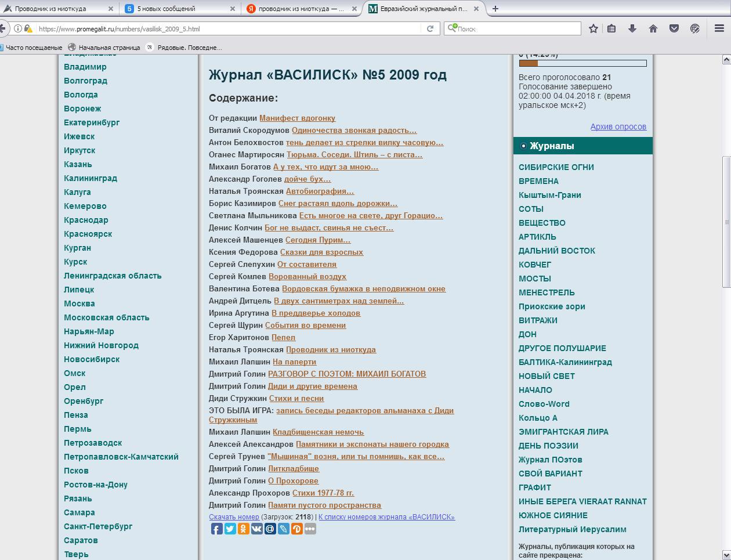This screenshot has height=560, width=731.
Task: Click the page scroll-up arrow
Action: point(726,59)
